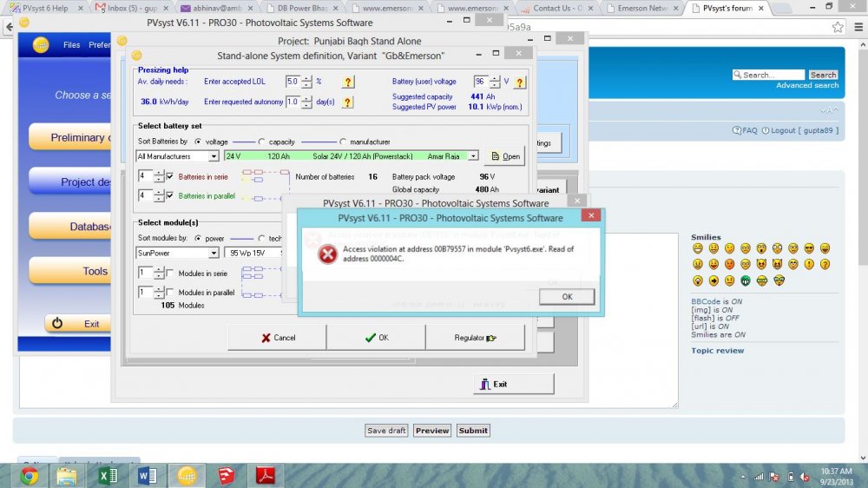
Task: Toggle the Batteries in parallel checkbox
Action: coord(170,196)
